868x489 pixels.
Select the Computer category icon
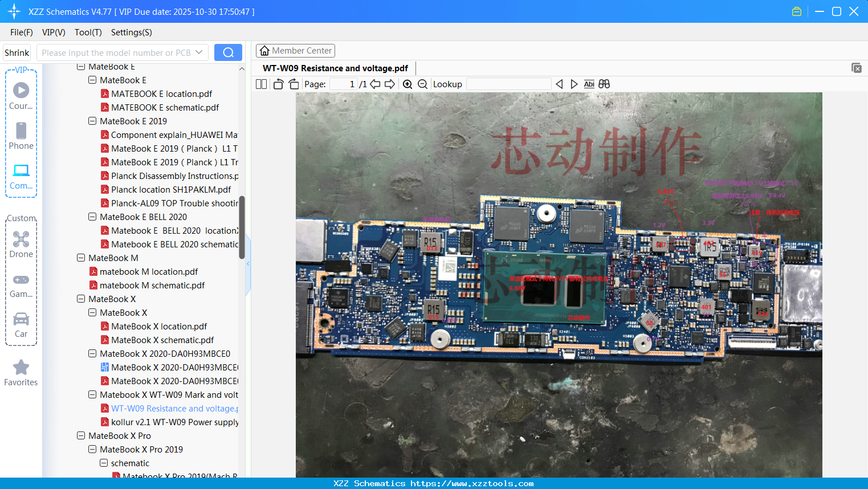pos(21,176)
